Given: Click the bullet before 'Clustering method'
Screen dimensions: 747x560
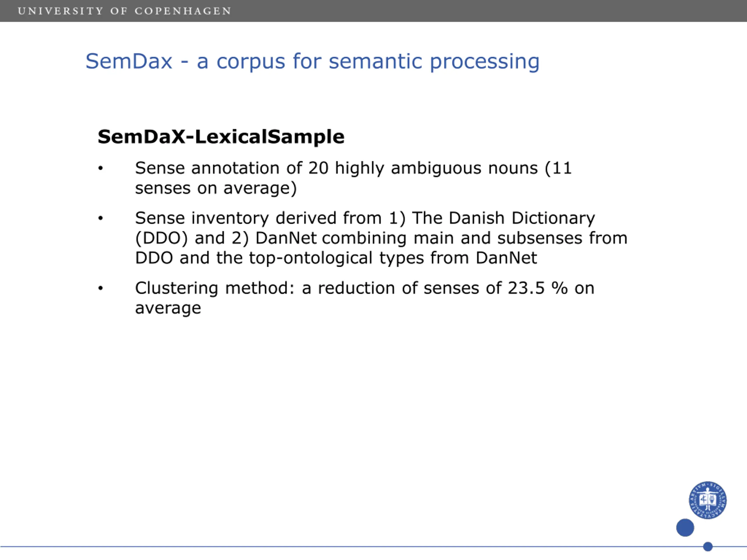Looking at the screenshot, I should click(x=100, y=288).
